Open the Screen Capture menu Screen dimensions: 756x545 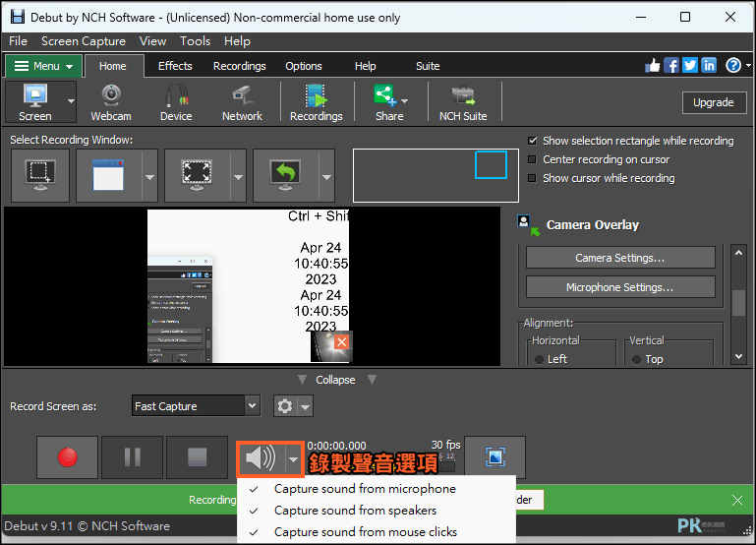[x=84, y=41]
